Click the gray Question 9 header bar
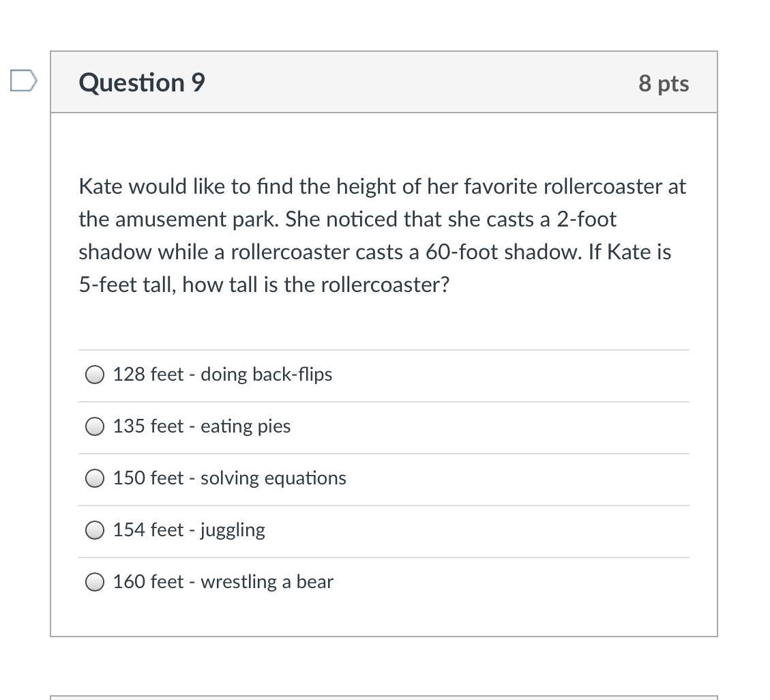This screenshot has height=700, width=770. 409,83
